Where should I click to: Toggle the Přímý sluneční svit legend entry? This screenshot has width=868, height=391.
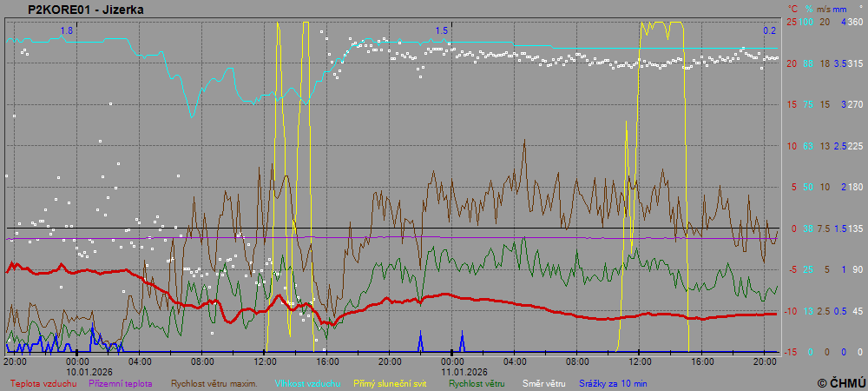[389, 382]
